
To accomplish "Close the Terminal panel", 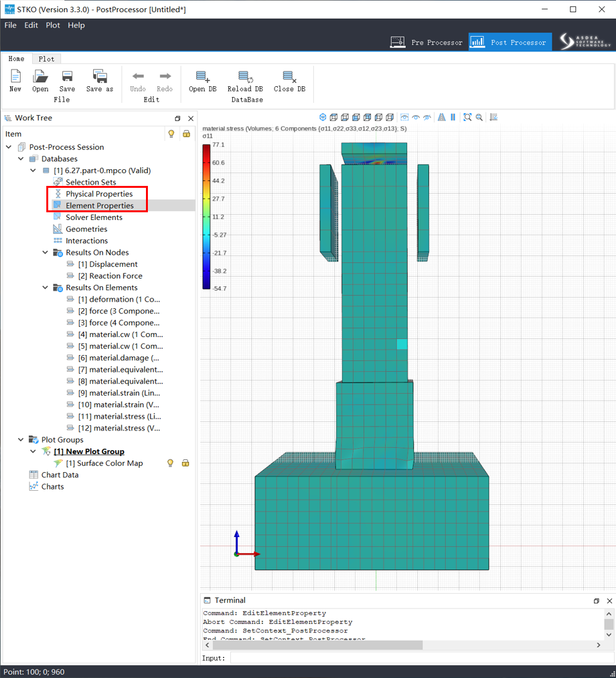I will pyautogui.click(x=610, y=601).
